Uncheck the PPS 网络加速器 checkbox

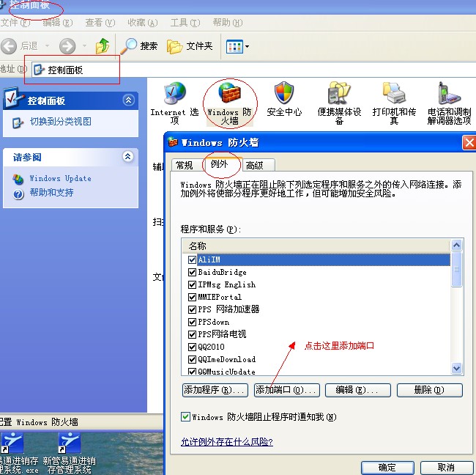coord(192,309)
